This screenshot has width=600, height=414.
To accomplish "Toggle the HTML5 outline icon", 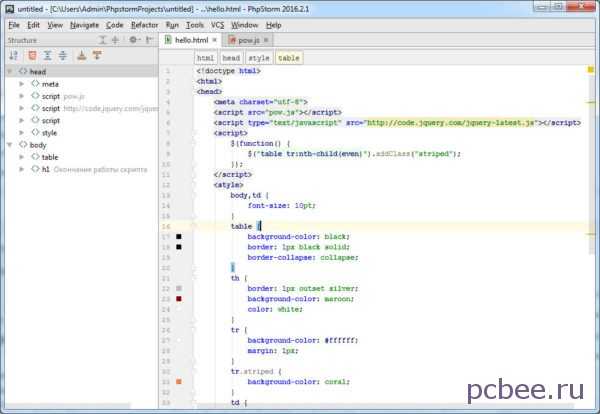I will [32, 55].
